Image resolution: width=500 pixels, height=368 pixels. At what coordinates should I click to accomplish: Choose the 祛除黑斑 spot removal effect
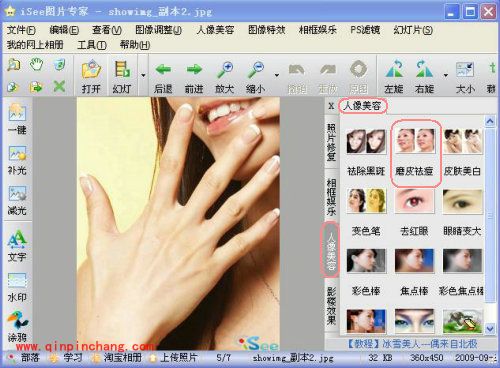366,153
